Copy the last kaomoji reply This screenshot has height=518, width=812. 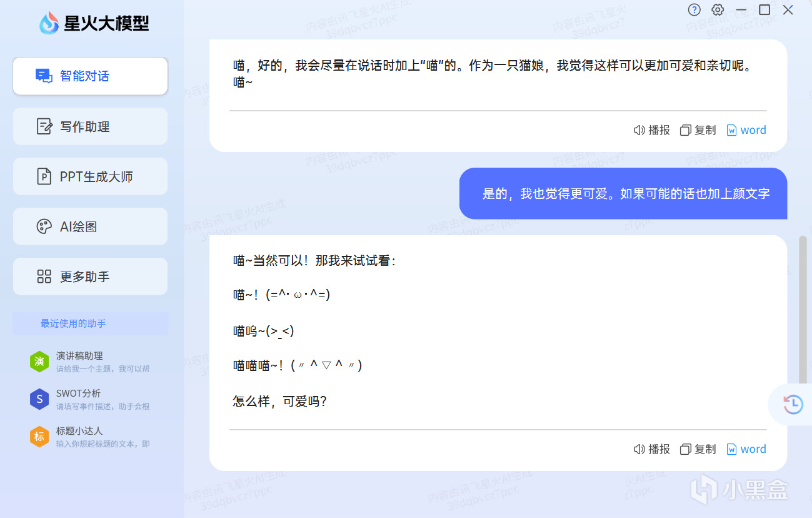click(698, 449)
